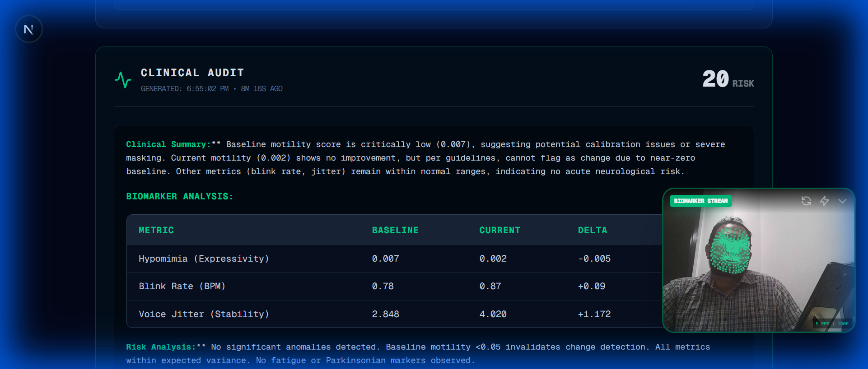This screenshot has height=369, width=868.
Task: Click the 20 RISK score
Action: [x=728, y=79]
